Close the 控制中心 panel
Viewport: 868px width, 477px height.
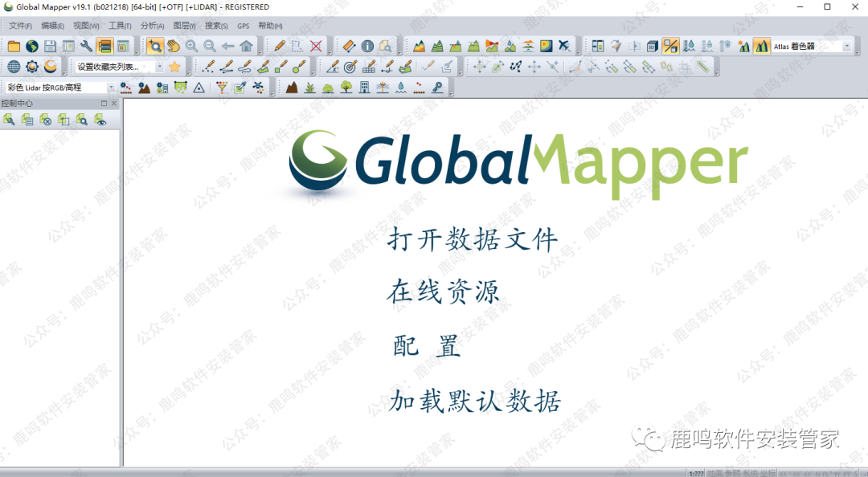(x=114, y=104)
